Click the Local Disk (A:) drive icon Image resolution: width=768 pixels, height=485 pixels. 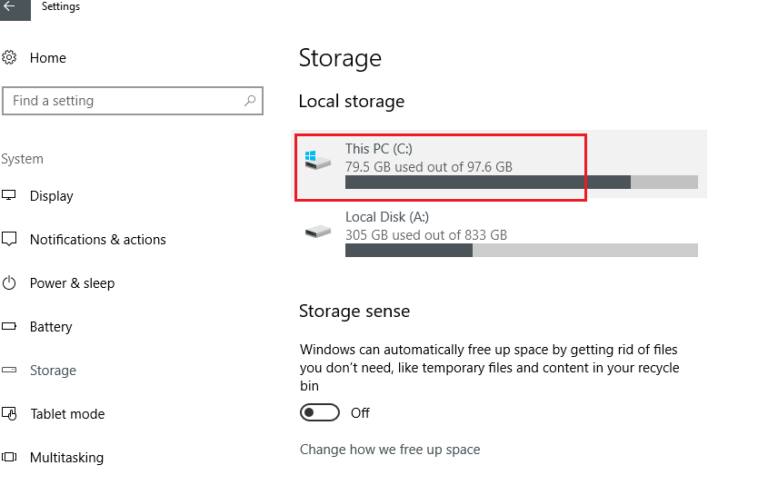click(318, 231)
